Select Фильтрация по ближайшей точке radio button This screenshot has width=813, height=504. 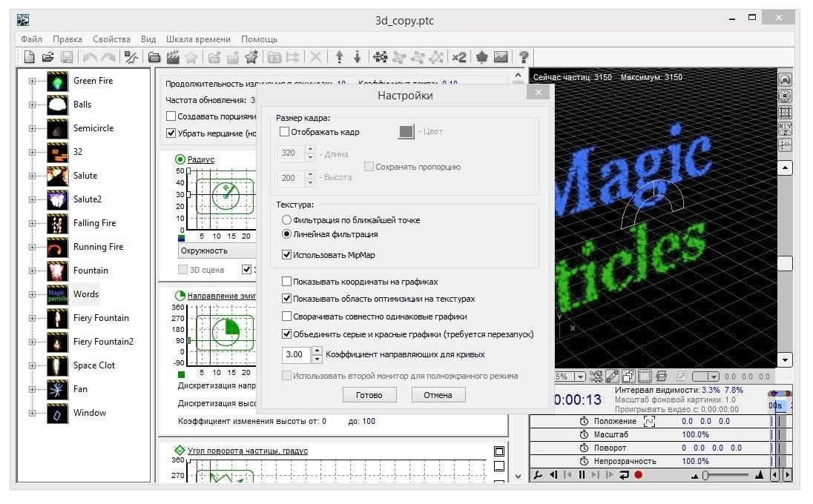pos(286,220)
